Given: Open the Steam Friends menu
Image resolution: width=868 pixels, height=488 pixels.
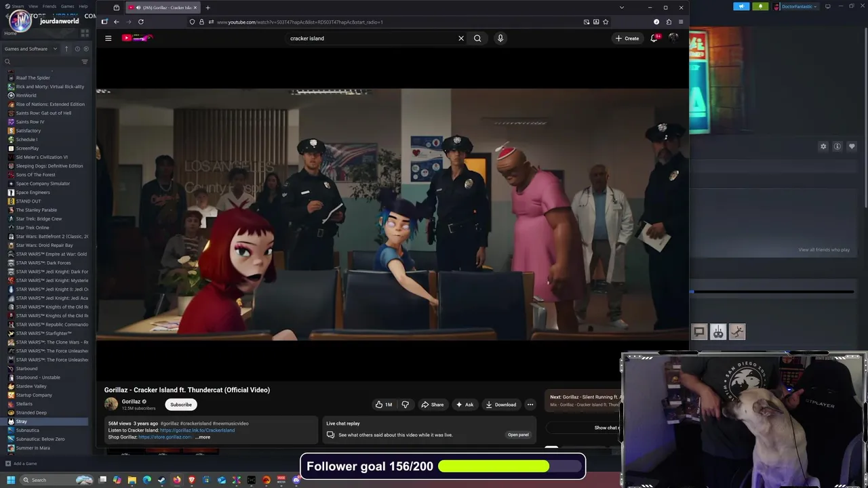Looking at the screenshot, I should click(50, 6).
